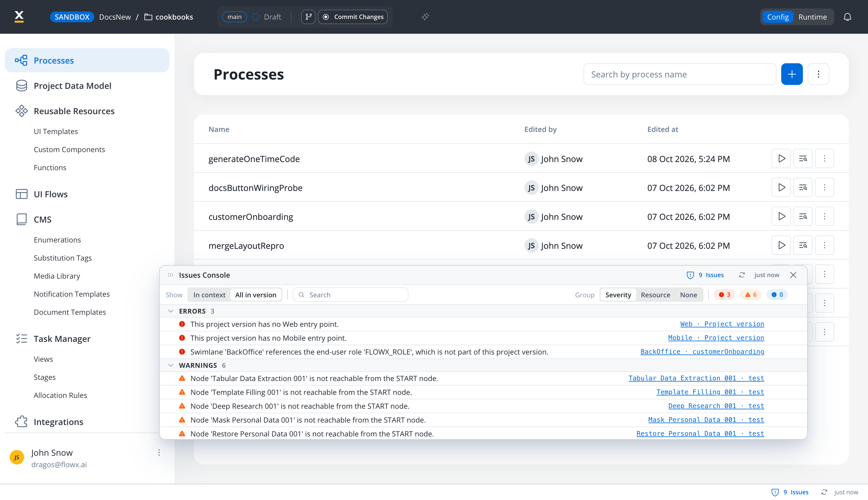
Task: Run the mergeLayoutRepro process
Action: (x=781, y=245)
